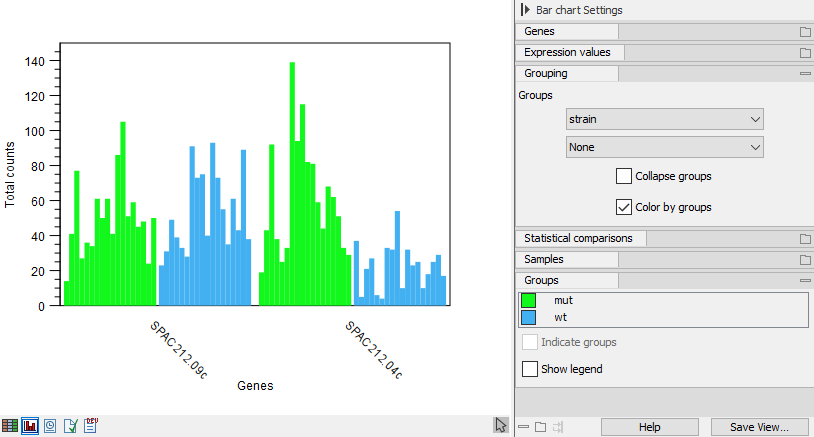Uncheck Color by groups
Screen dimensions: 814x437
coord(625,208)
